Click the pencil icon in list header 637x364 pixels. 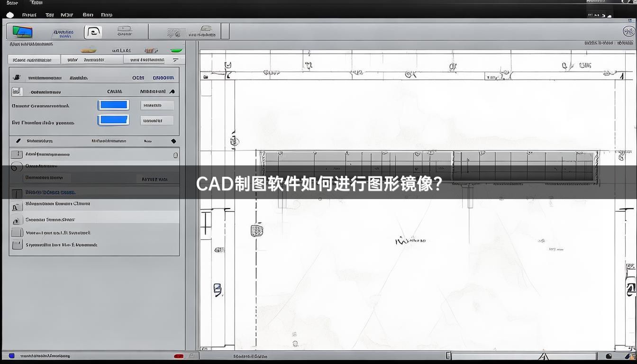click(18, 141)
